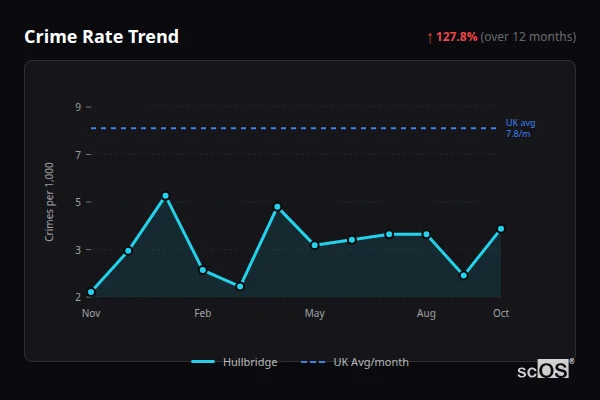Click the last data point at Oct
600x400 pixels.
click(x=501, y=229)
